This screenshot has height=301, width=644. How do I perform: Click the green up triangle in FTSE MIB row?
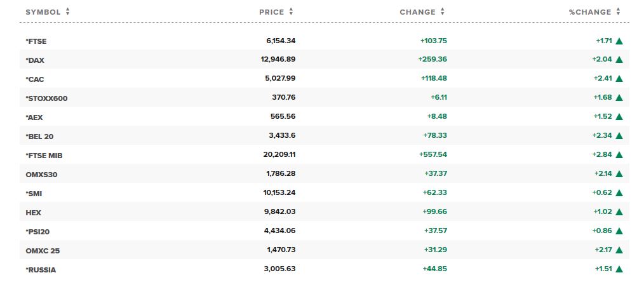619,155
